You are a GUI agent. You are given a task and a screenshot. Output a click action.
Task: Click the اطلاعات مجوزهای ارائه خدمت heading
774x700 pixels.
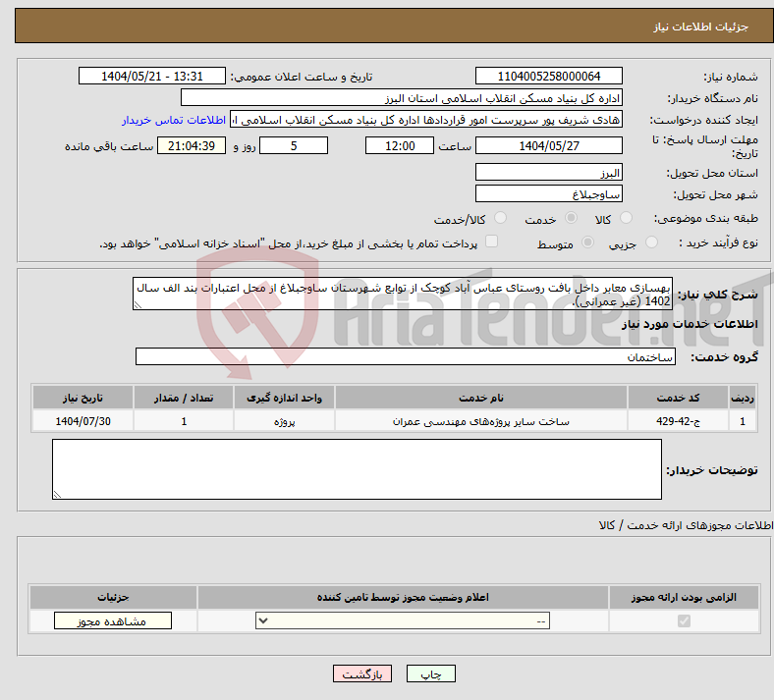pyautogui.click(x=687, y=525)
